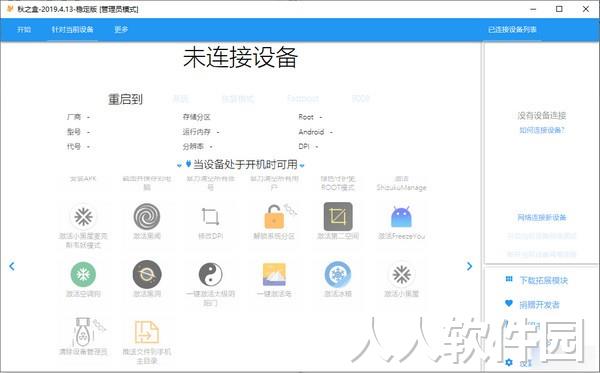
Task: Click the ShizukuManager activation label
Action: tap(401, 183)
